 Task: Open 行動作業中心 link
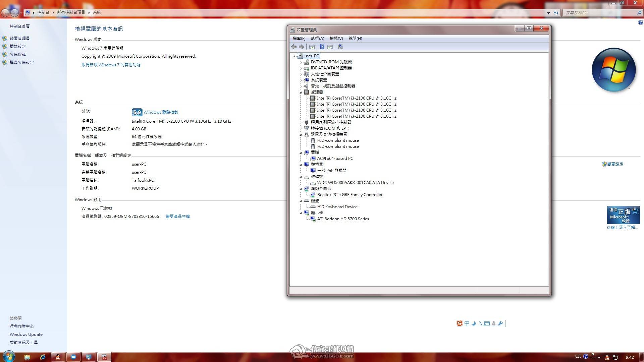pyautogui.click(x=22, y=326)
